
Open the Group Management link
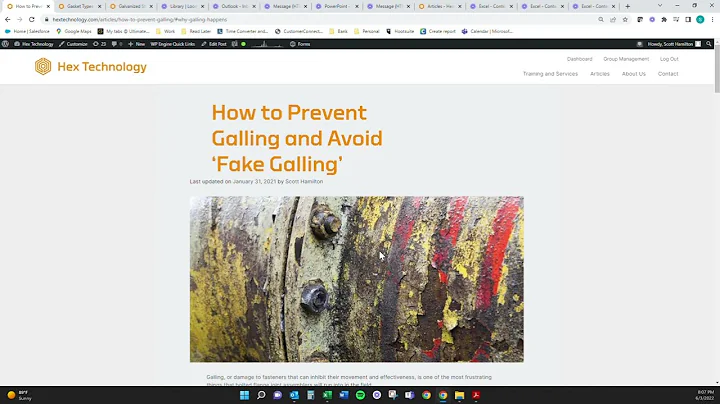626,59
